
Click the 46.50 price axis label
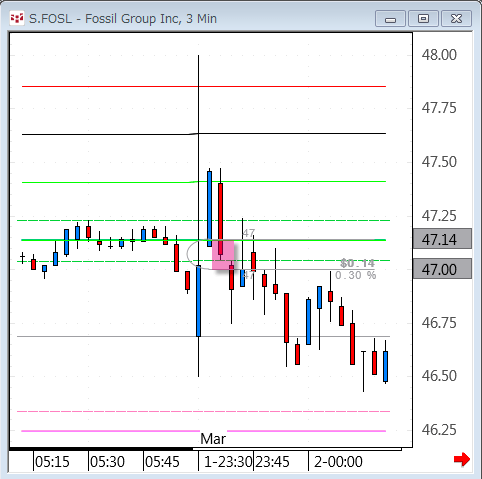pyautogui.click(x=439, y=376)
